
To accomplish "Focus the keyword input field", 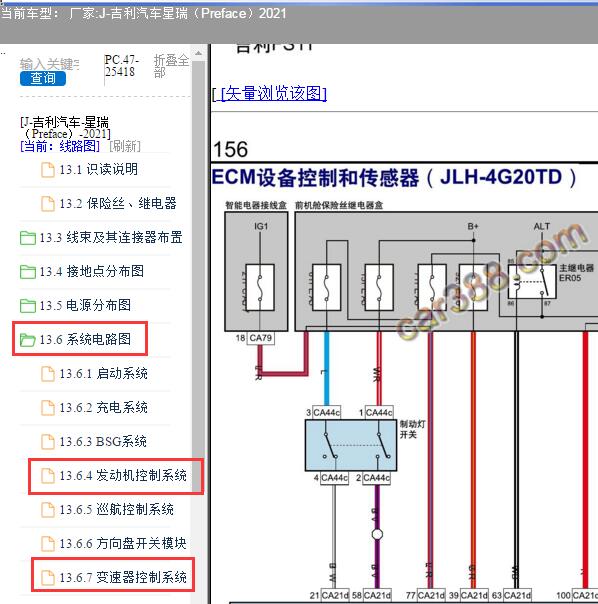I will pos(49,64).
